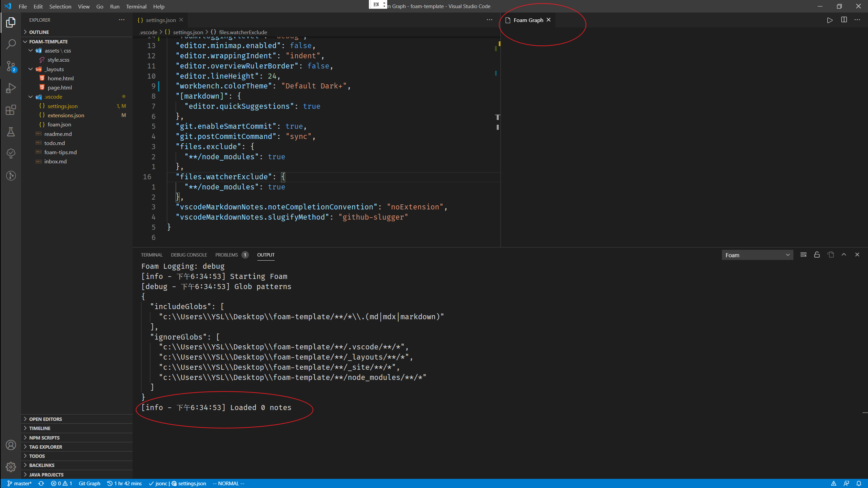Screen dimensions: 868x488
Task: Toggle autoscroll lock in the Output panel
Action: [817, 255]
